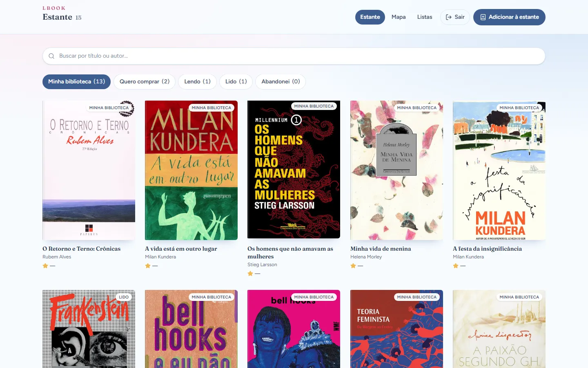588x368 pixels.
Task: Click Adicionar à estante button
Action: click(x=509, y=17)
